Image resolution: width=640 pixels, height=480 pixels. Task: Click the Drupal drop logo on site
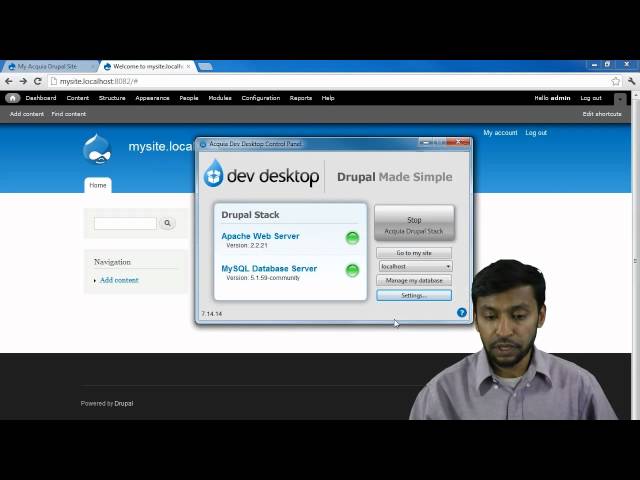[97, 149]
